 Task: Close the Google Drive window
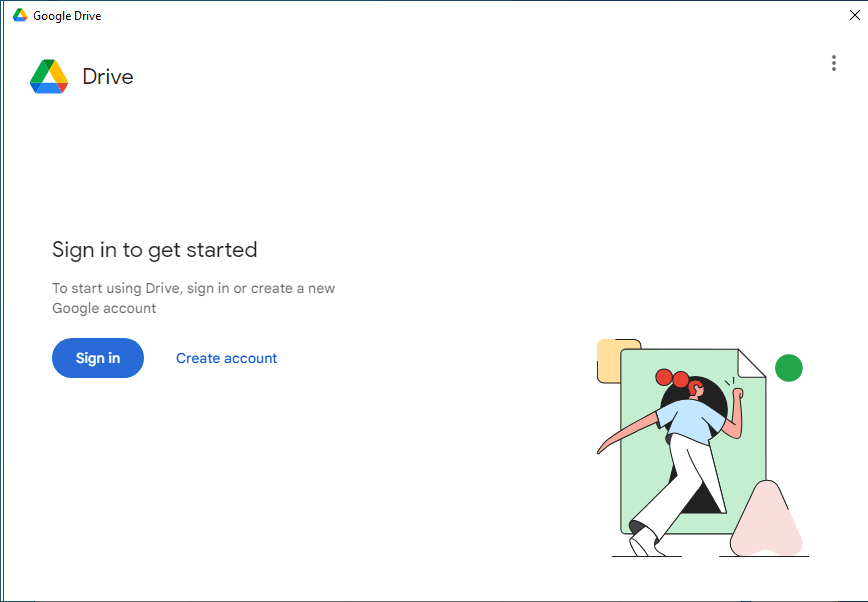[x=855, y=15]
